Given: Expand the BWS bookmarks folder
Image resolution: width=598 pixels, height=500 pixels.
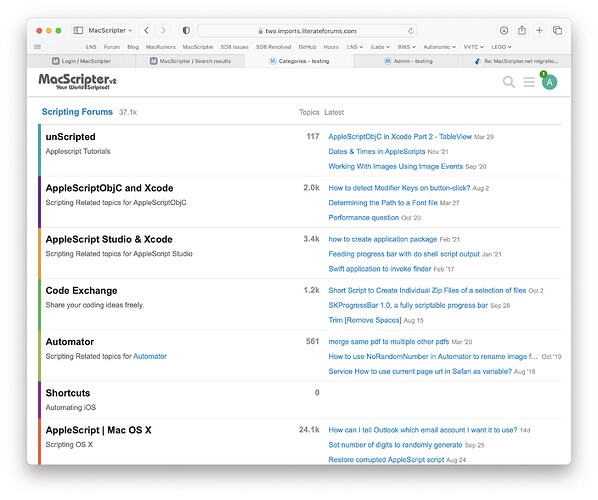Looking at the screenshot, I should point(407,47).
